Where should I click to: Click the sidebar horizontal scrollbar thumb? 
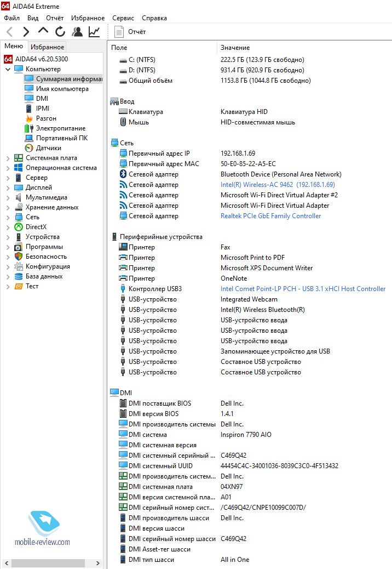point(48,563)
